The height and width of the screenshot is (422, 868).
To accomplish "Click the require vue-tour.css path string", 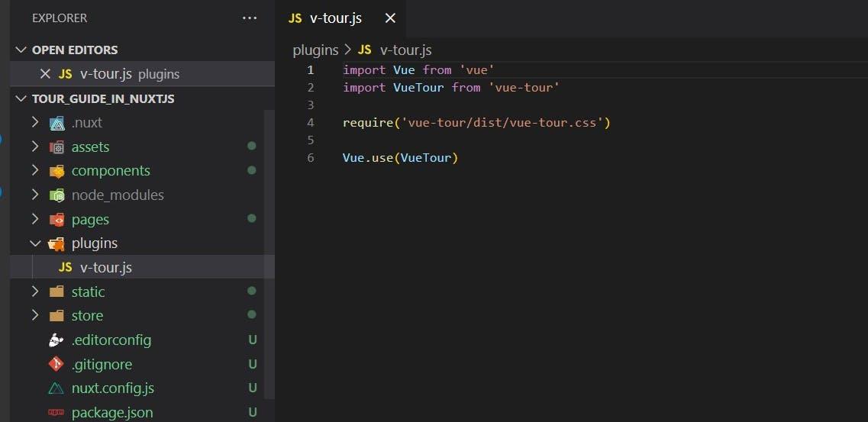I will [502, 123].
